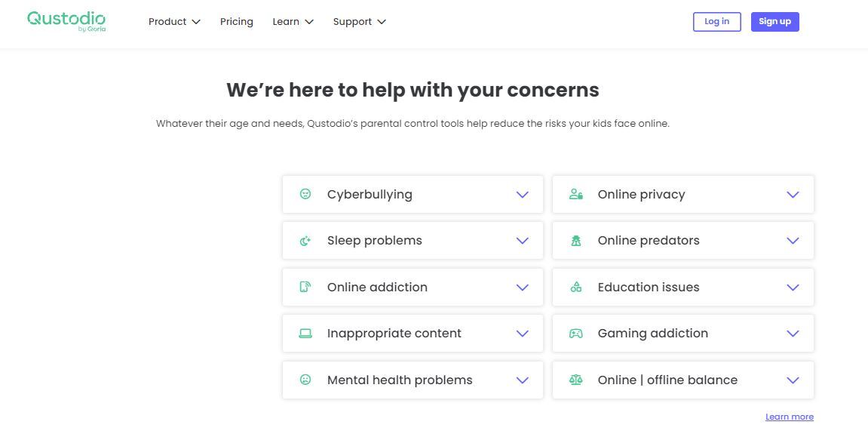
Task: Click the Sign up button
Action: [x=775, y=22]
